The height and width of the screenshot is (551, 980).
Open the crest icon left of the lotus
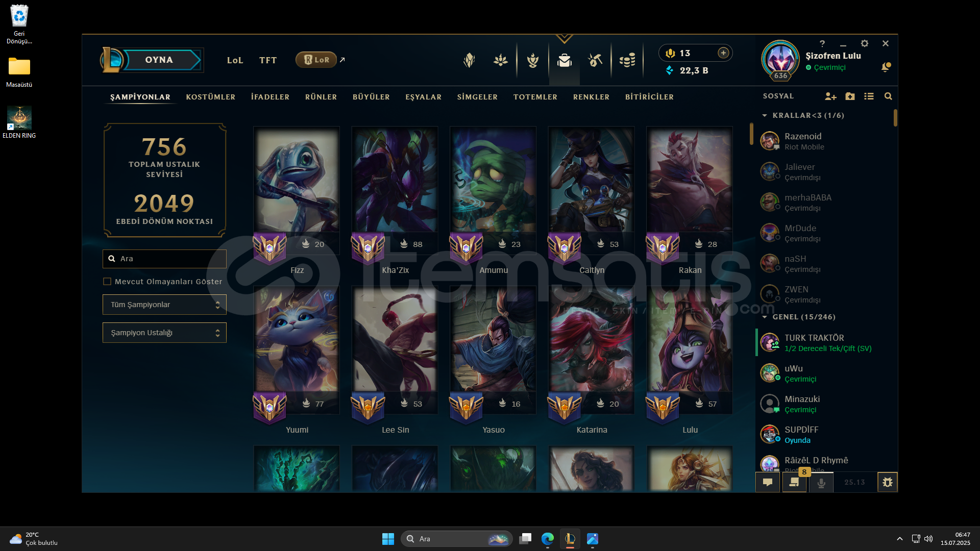469,61
